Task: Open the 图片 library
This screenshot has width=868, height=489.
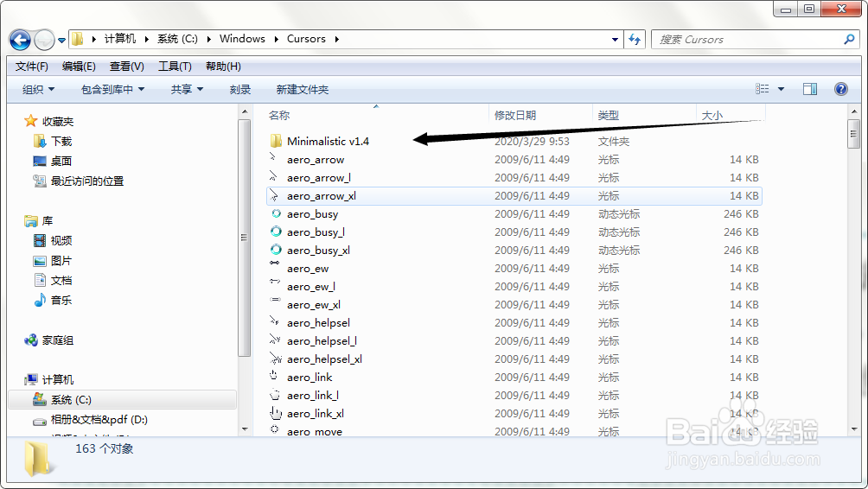Action: click(x=61, y=261)
